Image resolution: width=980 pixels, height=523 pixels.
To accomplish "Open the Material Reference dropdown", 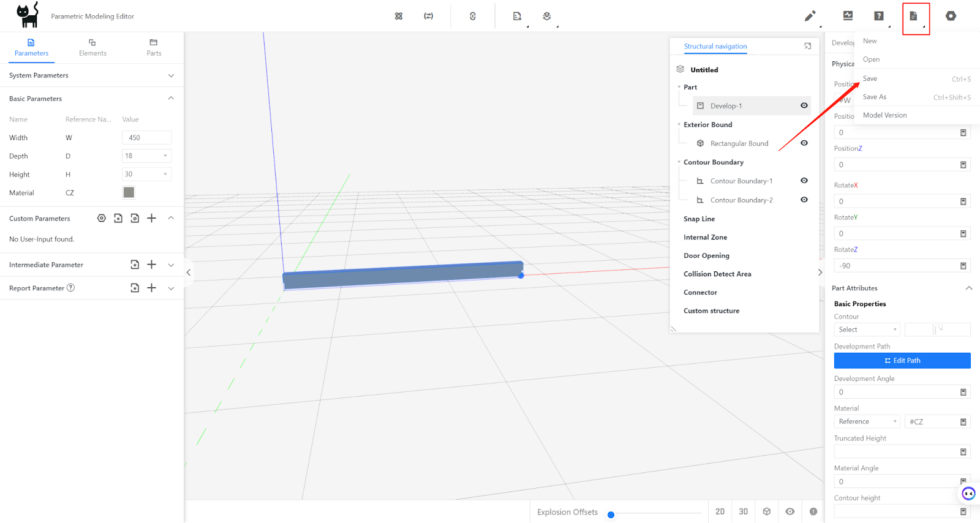I will pos(867,421).
